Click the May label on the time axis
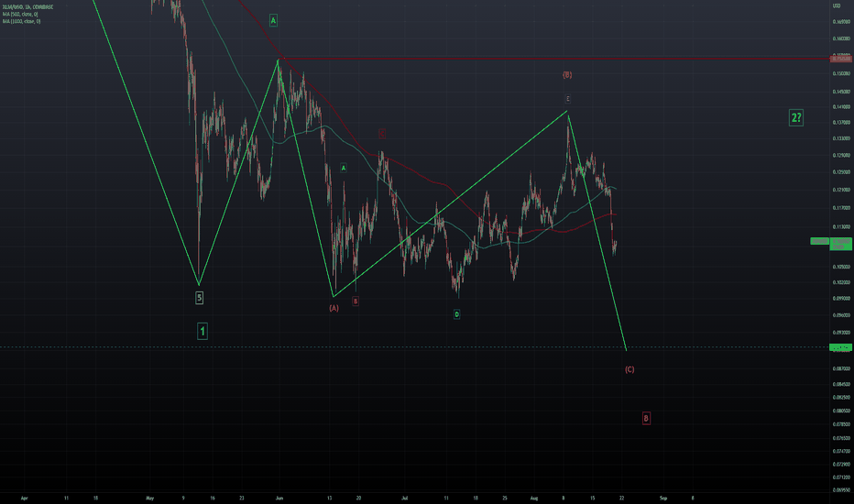Viewport: 854px width, 504px height. [x=150, y=498]
